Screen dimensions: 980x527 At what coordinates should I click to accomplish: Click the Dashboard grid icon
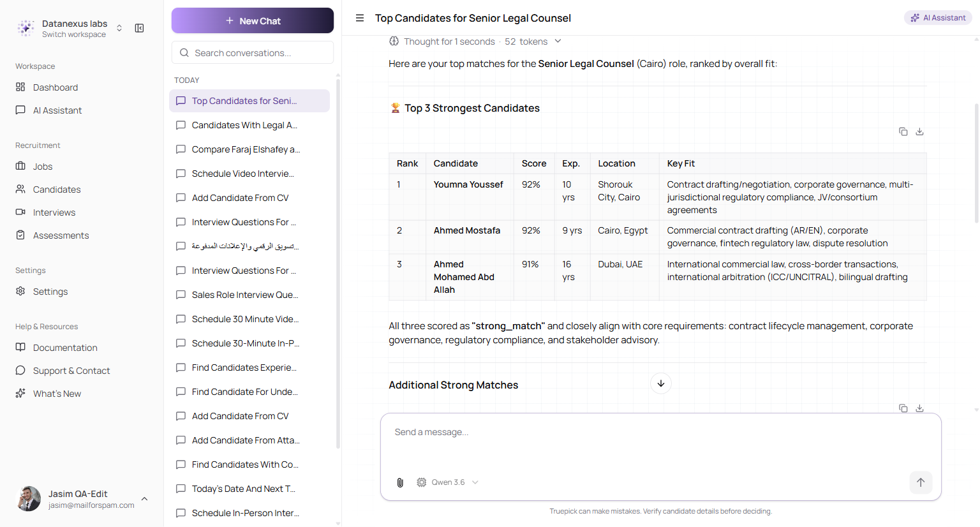click(20, 87)
